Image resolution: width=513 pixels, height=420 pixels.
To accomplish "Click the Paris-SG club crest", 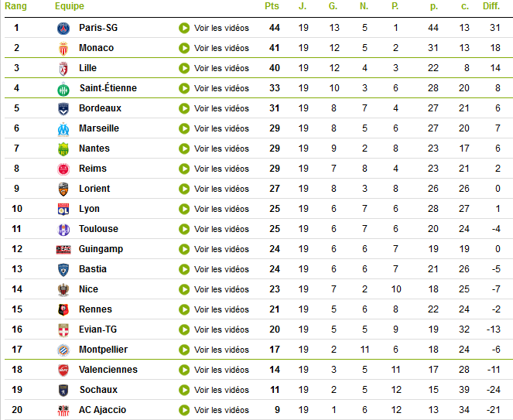I will (x=63, y=29).
